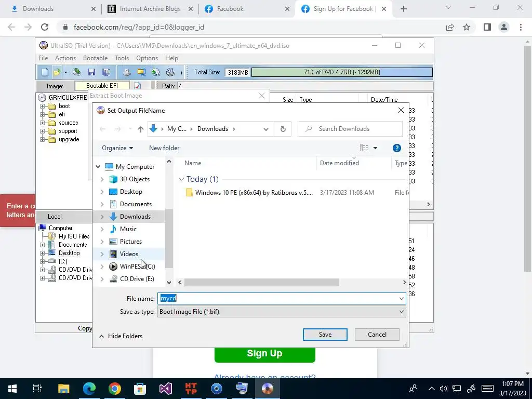Open the UltraISO Options menu
The height and width of the screenshot is (399, 532).
click(x=147, y=58)
